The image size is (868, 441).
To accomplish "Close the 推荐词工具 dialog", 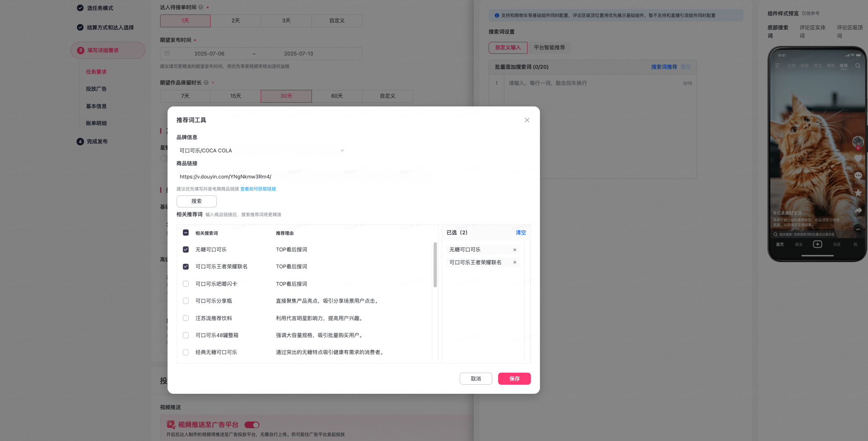I will click(x=527, y=120).
